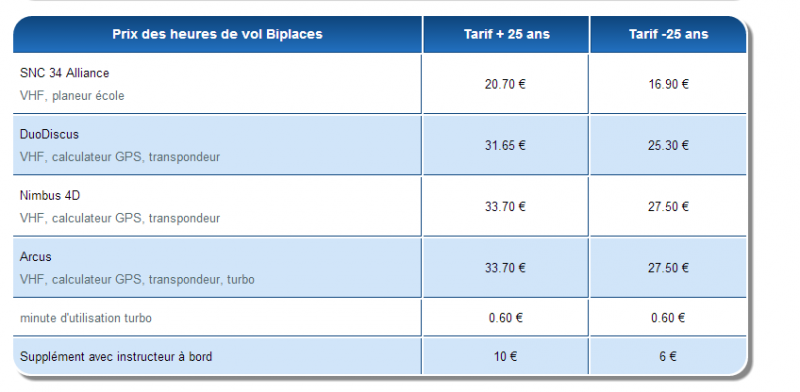
Task: Click the 6 € instructor supplement
Action: pos(668,356)
